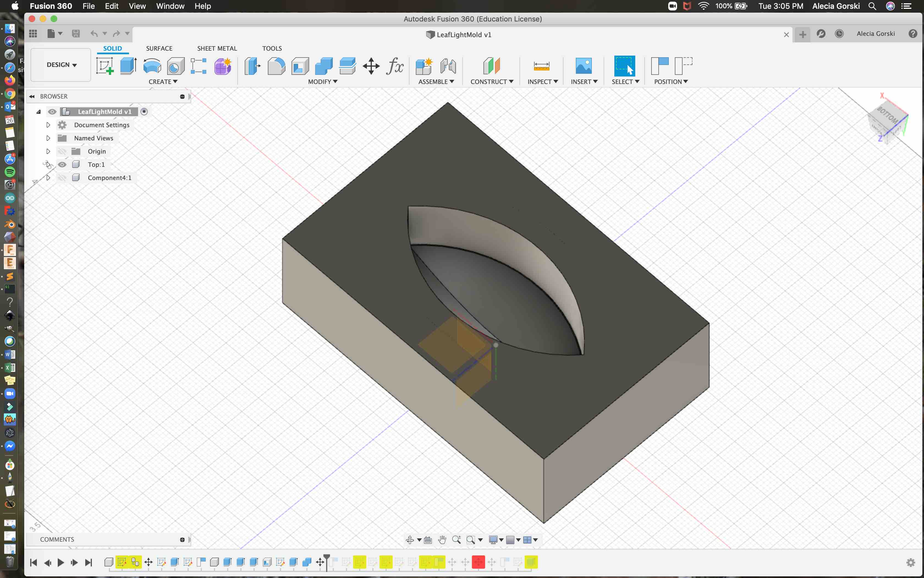Select the Create Sketch tool
Viewport: 924px width, 578px height.
(105, 66)
